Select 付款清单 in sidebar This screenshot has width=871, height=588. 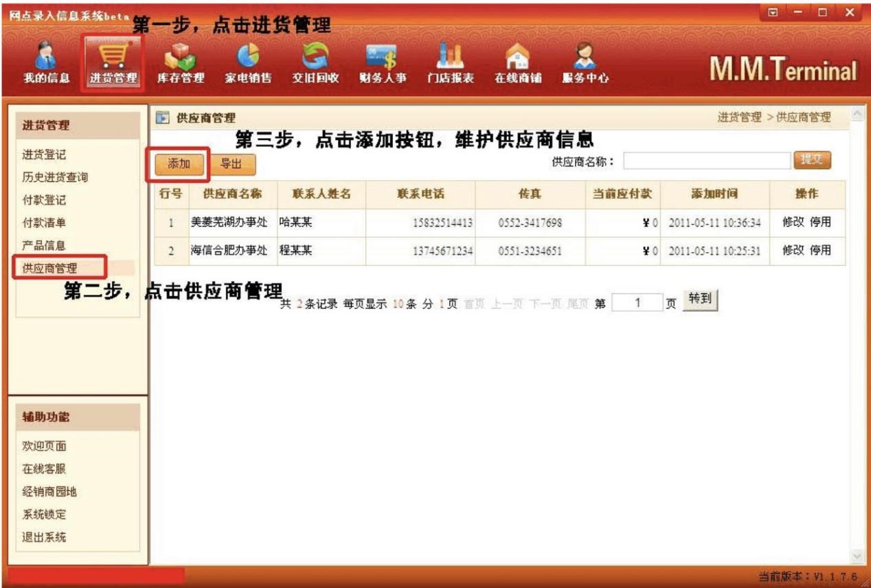tap(45, 223)
